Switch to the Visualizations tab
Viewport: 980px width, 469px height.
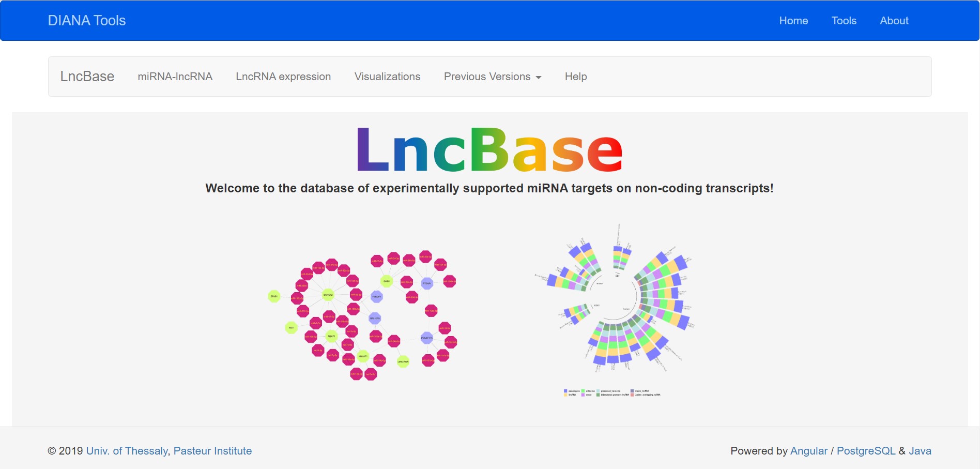tap(388, 77)
